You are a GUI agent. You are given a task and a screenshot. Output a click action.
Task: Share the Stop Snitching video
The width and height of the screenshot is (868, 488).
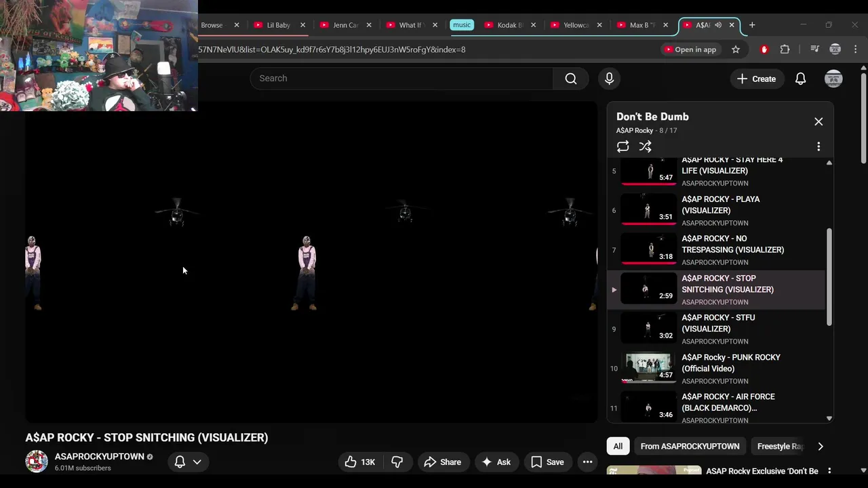point(442,462)
